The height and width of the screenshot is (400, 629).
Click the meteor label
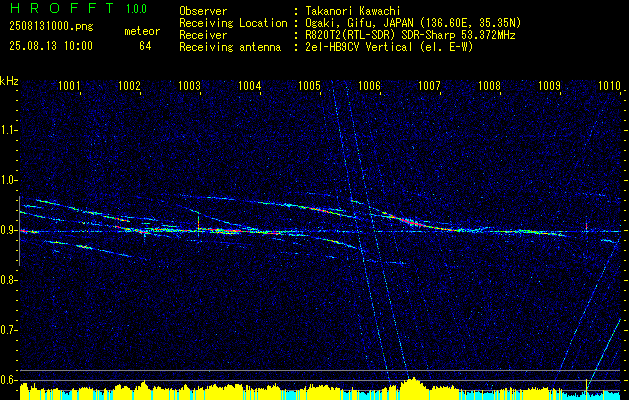(x=142, y=31)
